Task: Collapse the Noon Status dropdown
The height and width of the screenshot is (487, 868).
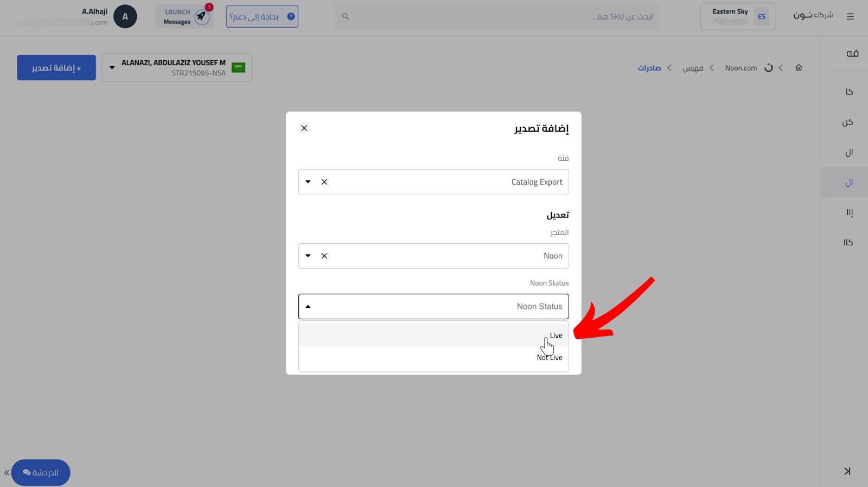Action: 308,307
